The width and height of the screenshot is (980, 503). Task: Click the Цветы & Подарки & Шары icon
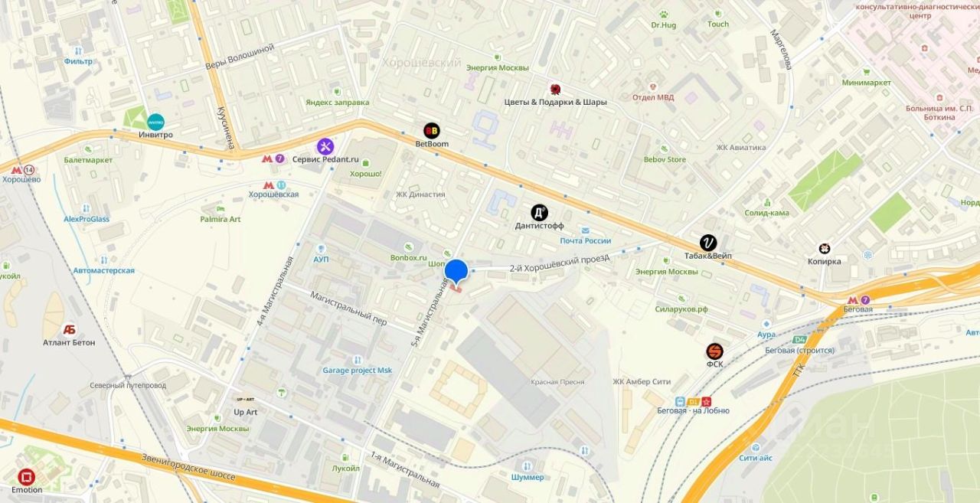pos(555,90)
